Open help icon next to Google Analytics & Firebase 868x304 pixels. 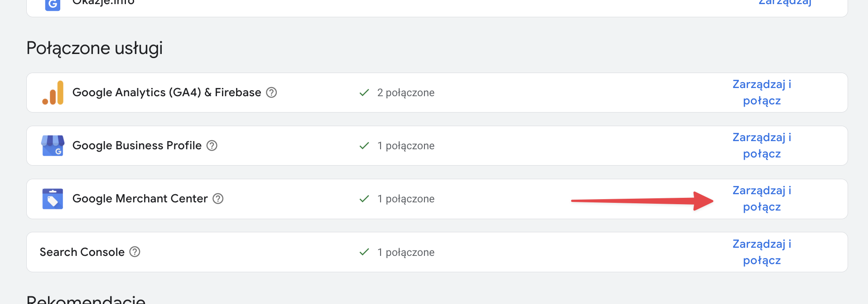click(271, 93)
